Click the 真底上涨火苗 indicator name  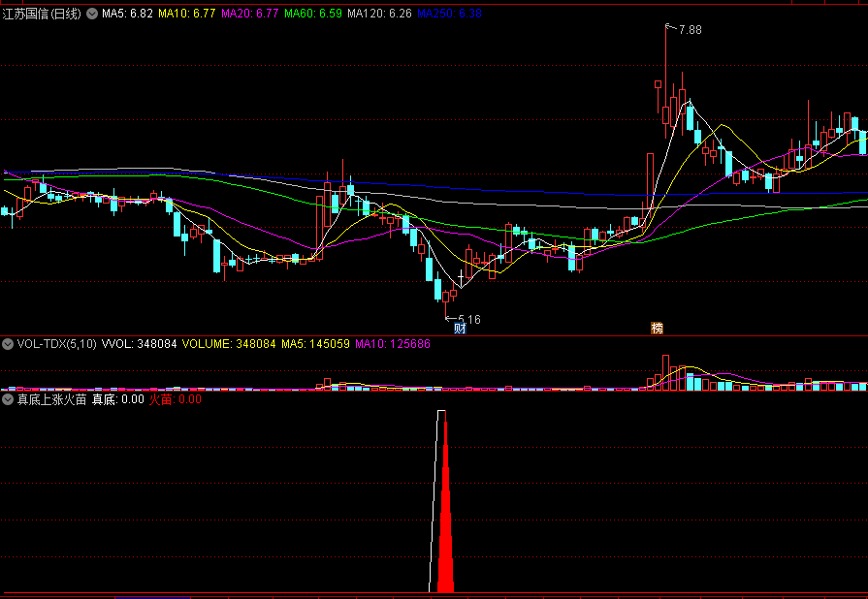click(x=52, y=399)
